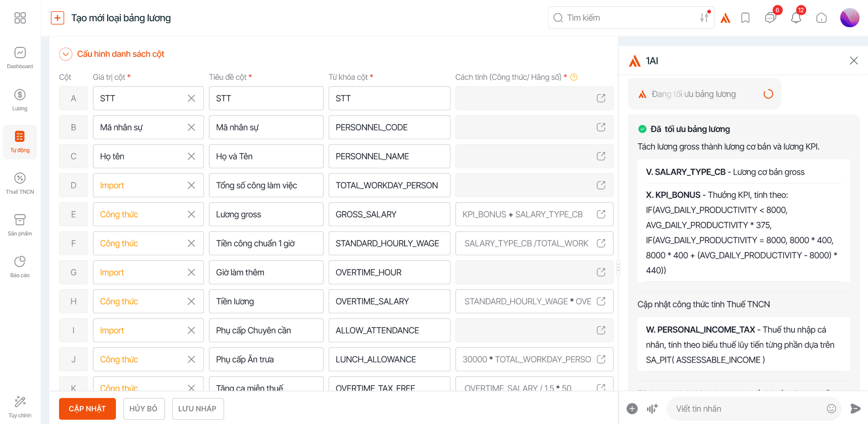Viewport: 868px width, 424px height.
Task: Open the Import dropdown in row G
Action: coord(148,272)
